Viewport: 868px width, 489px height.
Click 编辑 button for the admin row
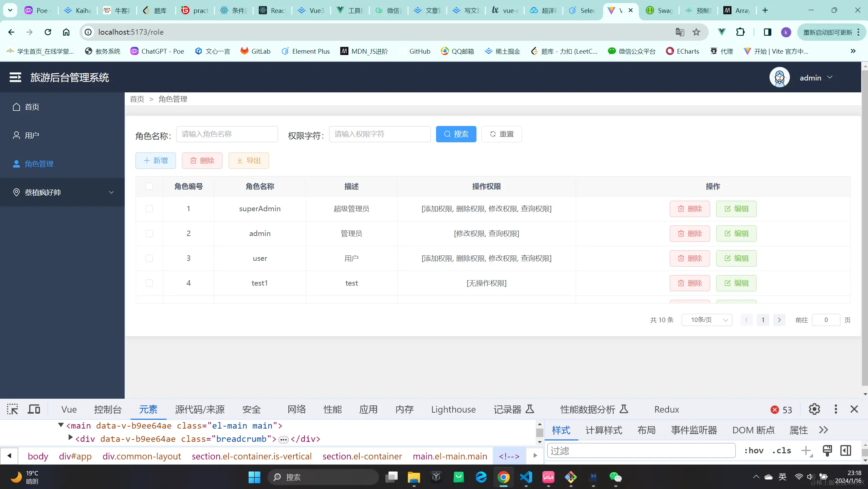[736, 234]
